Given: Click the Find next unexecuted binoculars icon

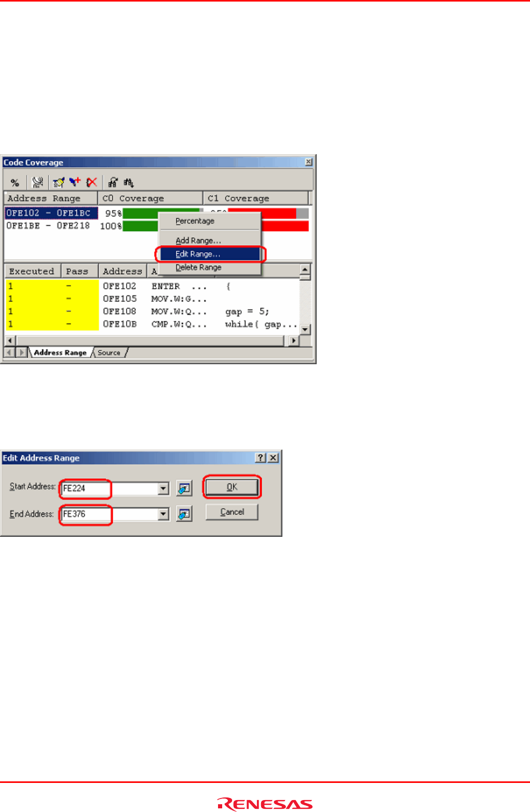Looking at the screenshot, I should click(129, 182).
